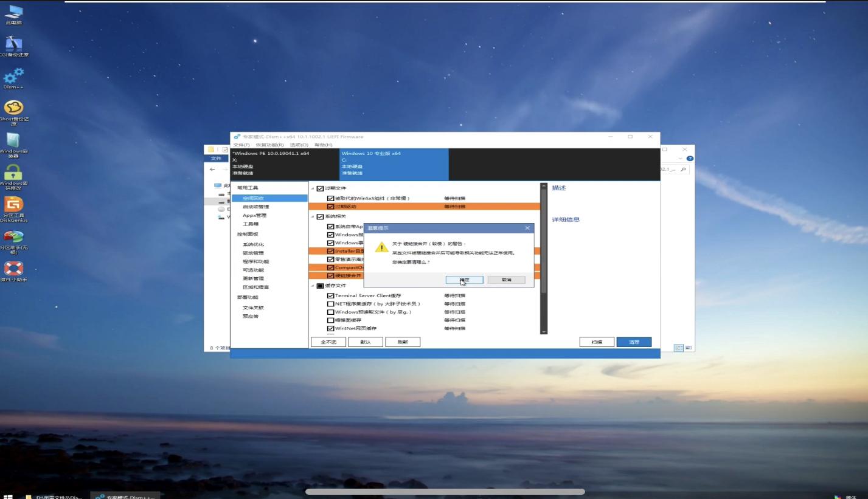Confirm dialog with 确定 button
This screenshot has width=868, height=499.
464,280
